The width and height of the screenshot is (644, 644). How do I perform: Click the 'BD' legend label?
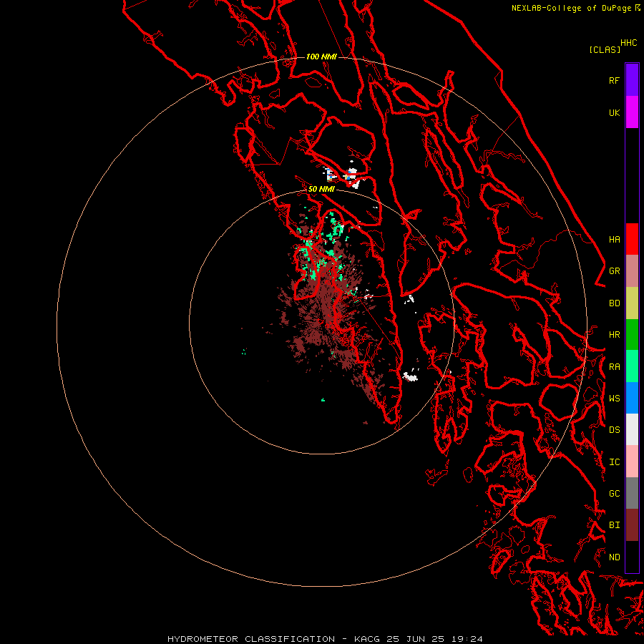click(614, 303)
